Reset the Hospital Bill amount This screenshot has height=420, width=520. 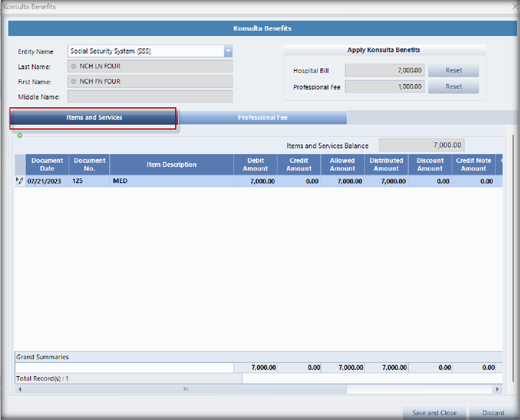(x=453, y=70)
